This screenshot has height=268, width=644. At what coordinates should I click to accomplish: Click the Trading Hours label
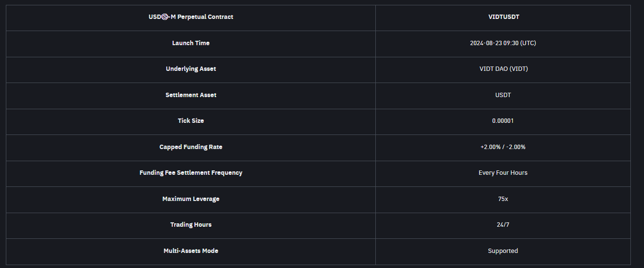191,225
